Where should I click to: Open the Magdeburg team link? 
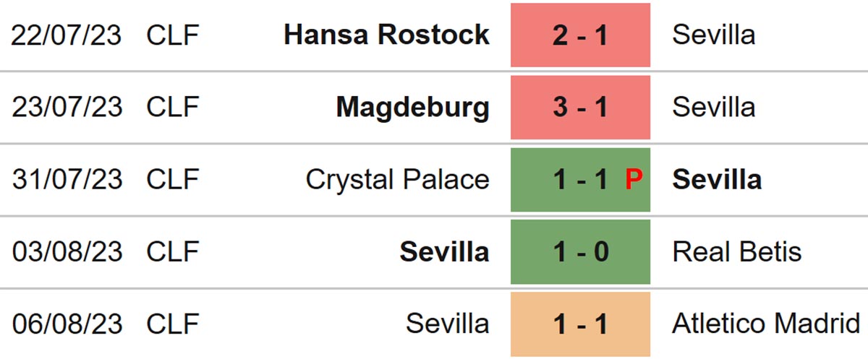tap(412, 107)
